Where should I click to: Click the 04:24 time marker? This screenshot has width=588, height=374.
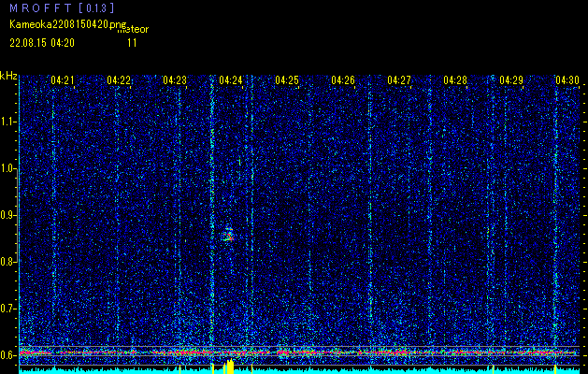[x=231, y=79]
